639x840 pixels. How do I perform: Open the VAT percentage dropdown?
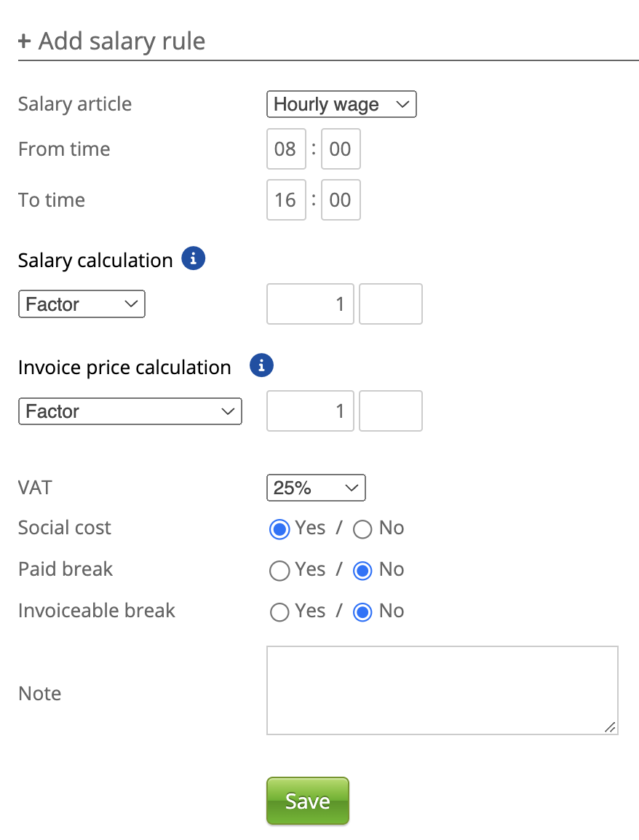(x=316, y=488)
